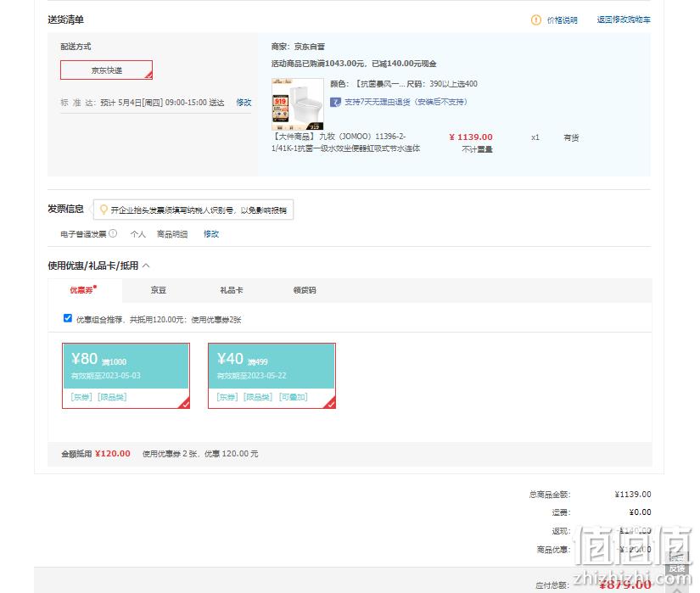
Task: Open 支持7天无理由退货 link
Action: [x=406, y=102]
